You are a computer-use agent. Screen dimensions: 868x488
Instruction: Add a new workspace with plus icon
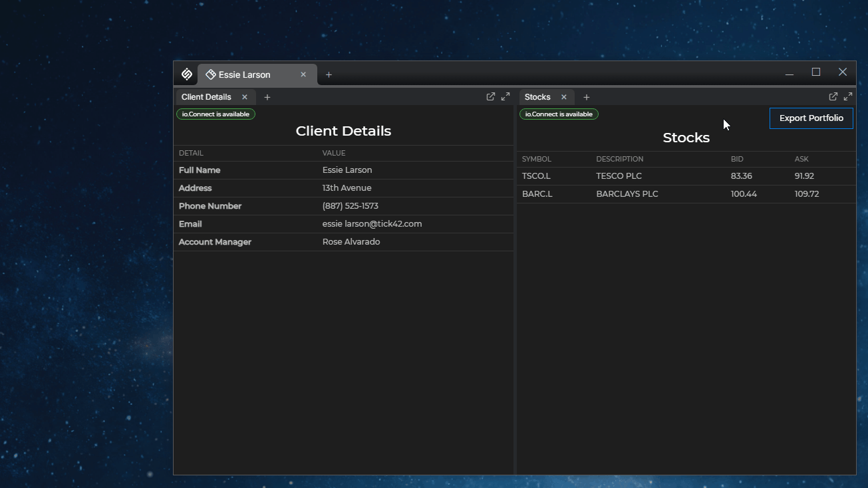pos(329,74)
